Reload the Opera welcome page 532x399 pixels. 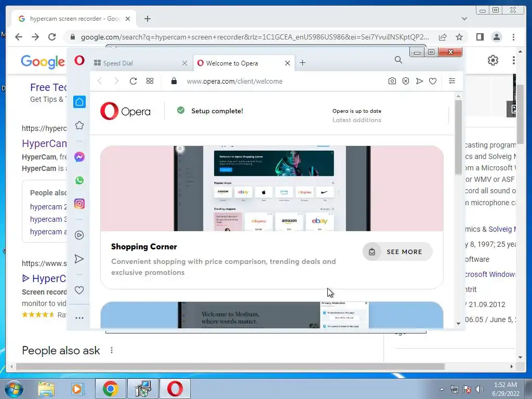(133, 81)
